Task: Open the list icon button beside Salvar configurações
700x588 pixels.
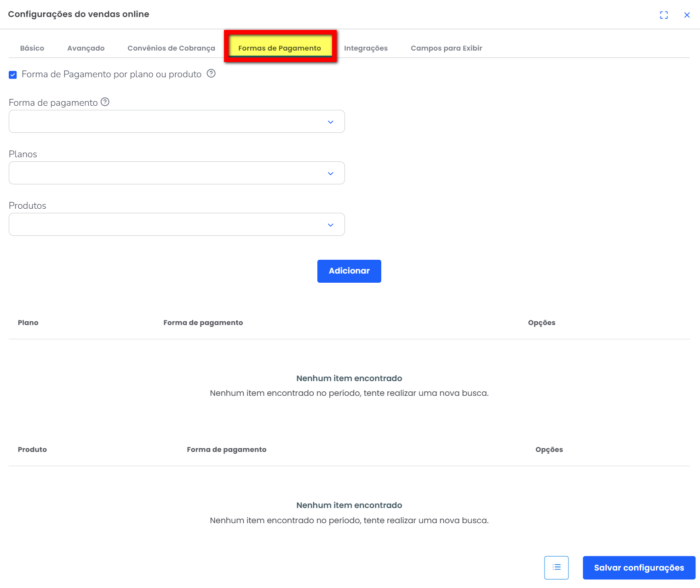Action: tap(556, 567)
